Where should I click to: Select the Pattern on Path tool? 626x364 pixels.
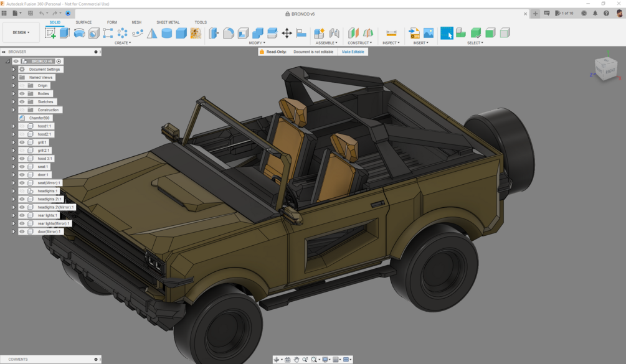[137, 33]
